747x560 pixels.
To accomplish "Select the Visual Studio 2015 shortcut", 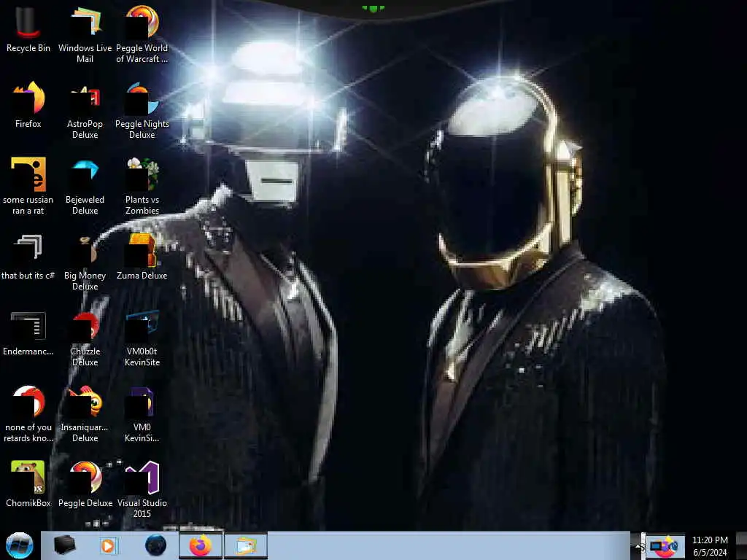I will pyautogui.click(x=142, y=489).
